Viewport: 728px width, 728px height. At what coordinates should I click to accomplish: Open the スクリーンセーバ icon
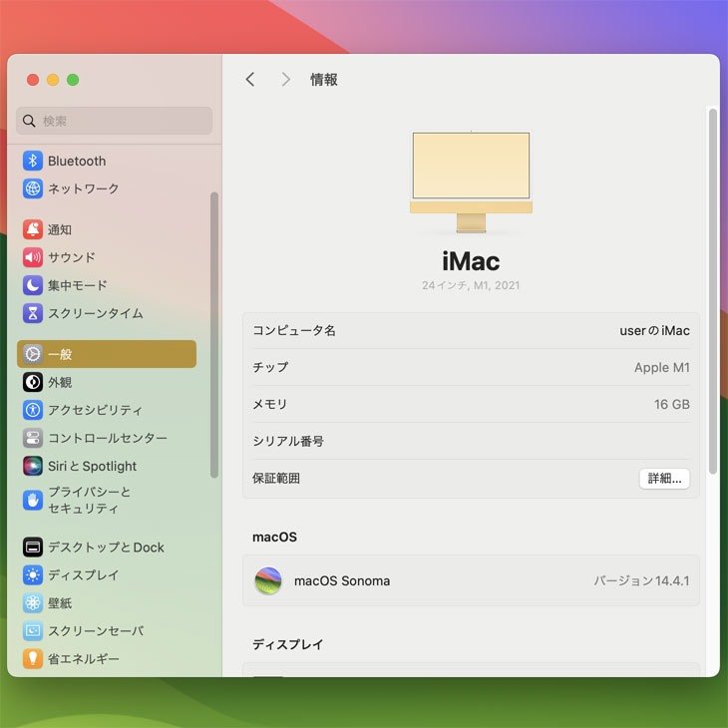pos(33,630)
